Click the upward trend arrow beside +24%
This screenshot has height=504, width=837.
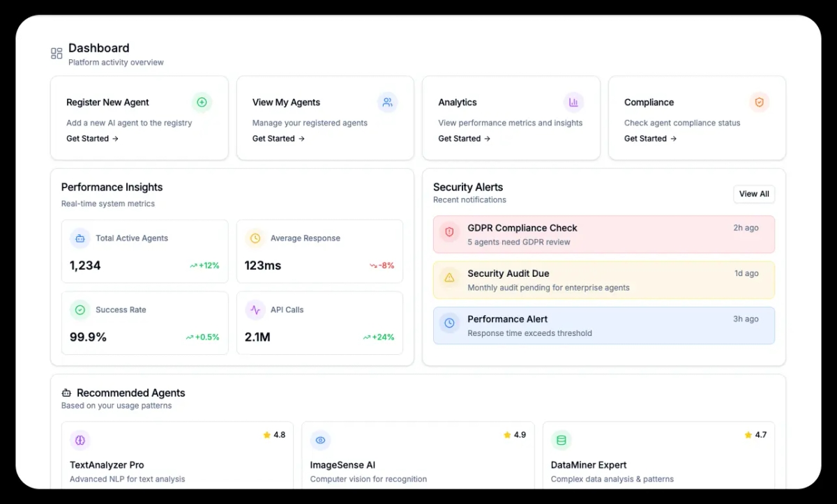pyautogui.click(x=367, y=337)
